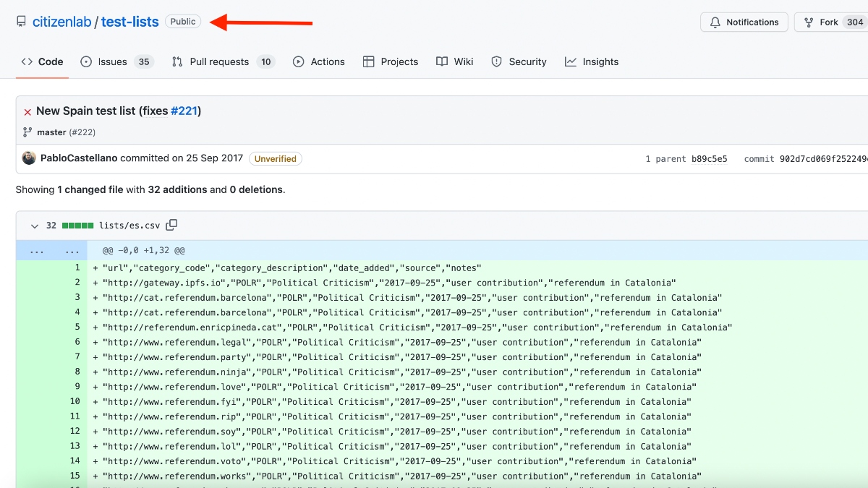
Task: Switch to the Projects tab
Action: click(391, 61)
